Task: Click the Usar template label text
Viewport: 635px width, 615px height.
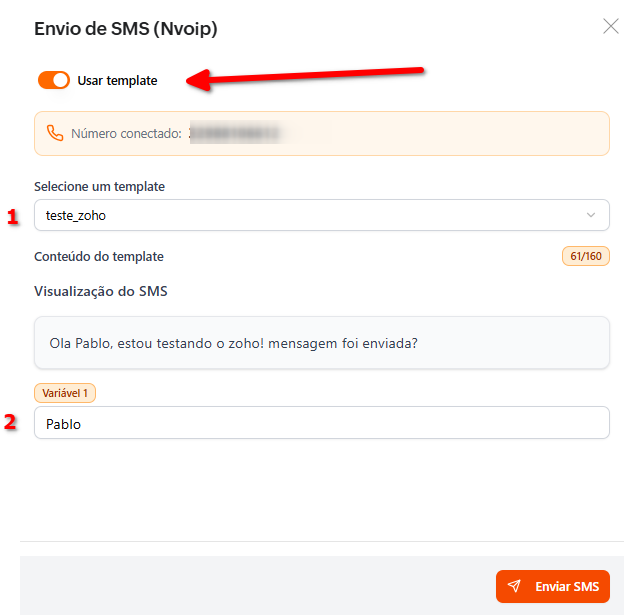Action: (117, 81)
